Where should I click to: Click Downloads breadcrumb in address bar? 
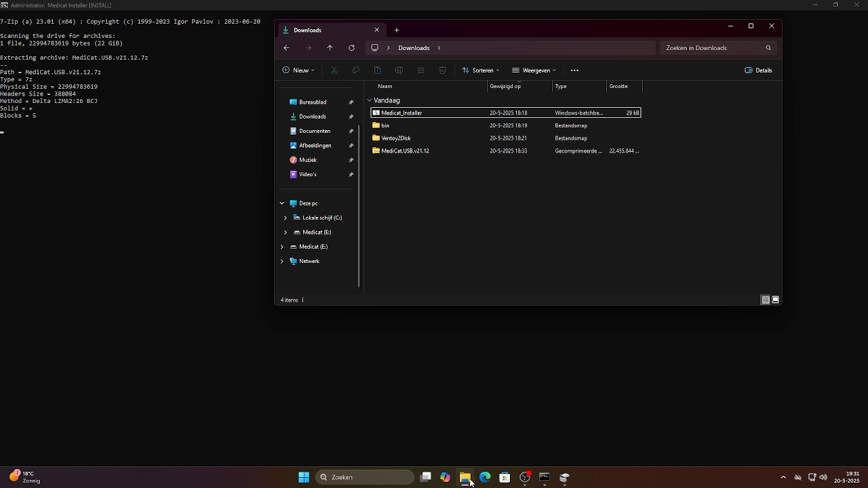pos(414,48)
